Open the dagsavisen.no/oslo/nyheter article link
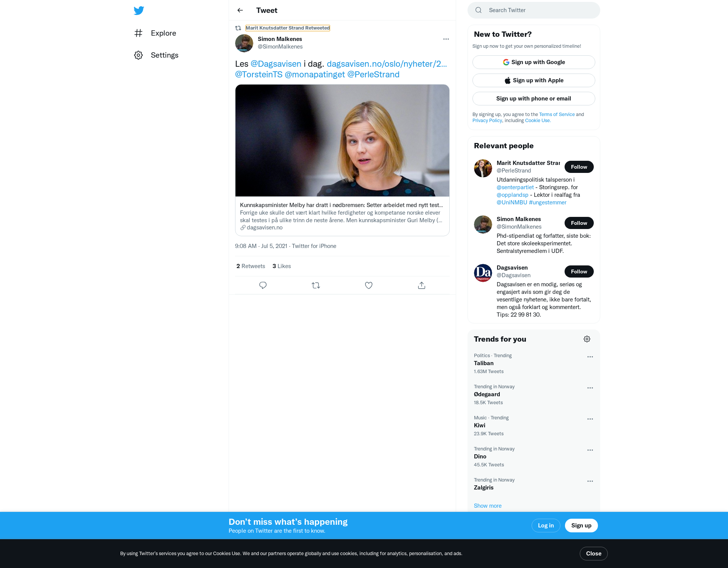 tap(387, 64)
